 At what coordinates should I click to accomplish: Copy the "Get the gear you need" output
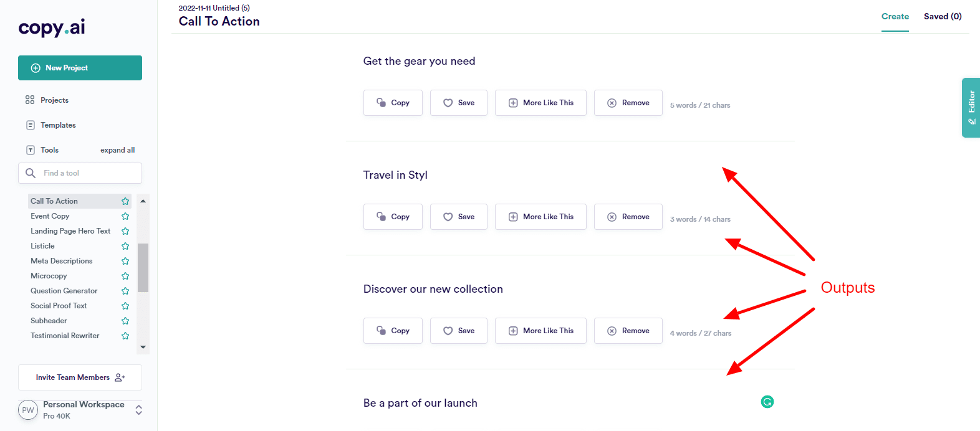393,103
